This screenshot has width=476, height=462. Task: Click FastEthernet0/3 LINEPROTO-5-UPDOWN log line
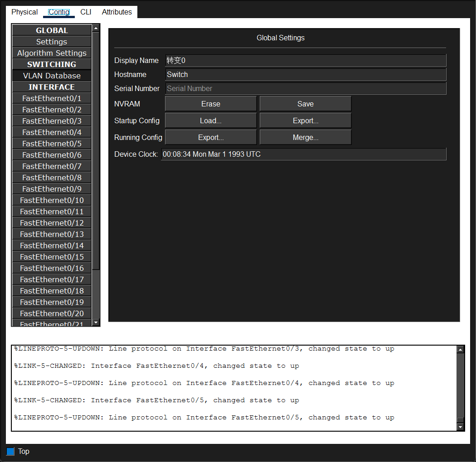[204, 349]
